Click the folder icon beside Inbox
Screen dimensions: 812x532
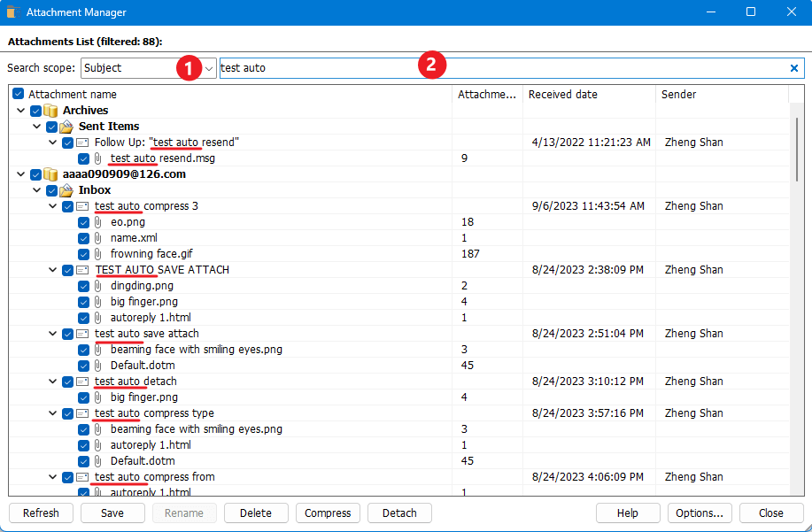pyautogui.click(x=67, y=189)
